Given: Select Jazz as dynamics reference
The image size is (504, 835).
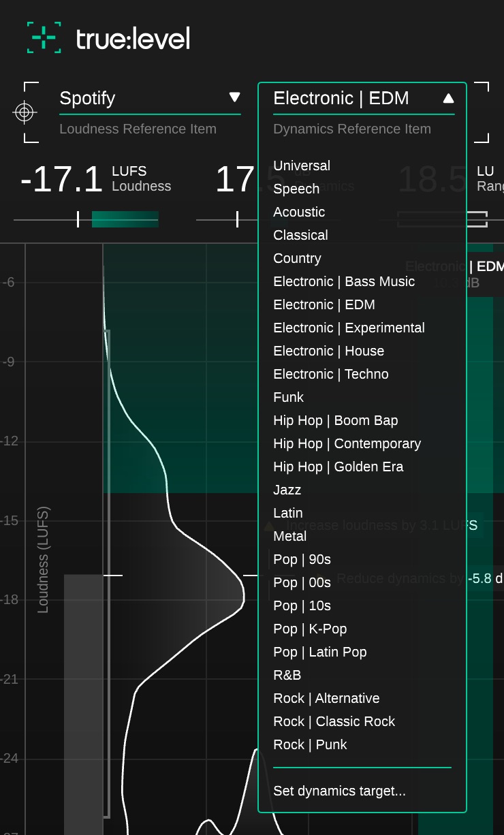Looking at the screenshot, I should (287, 490).
